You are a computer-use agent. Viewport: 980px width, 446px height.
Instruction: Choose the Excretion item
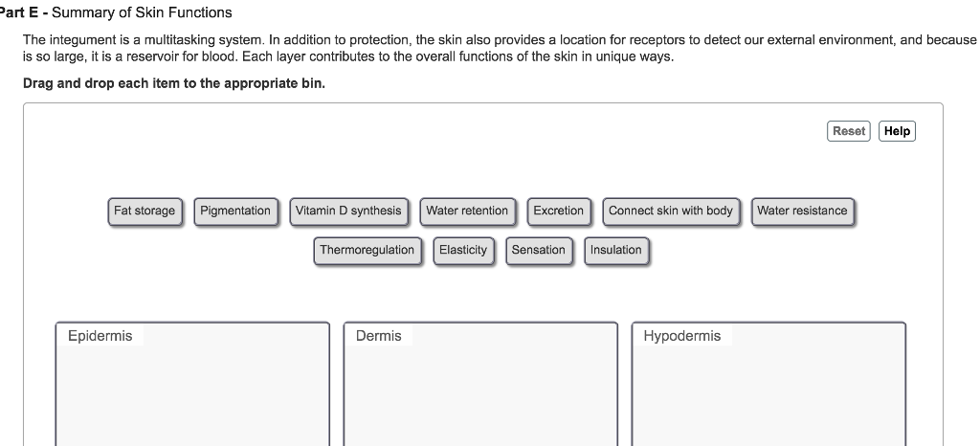[x=558, y=211]
